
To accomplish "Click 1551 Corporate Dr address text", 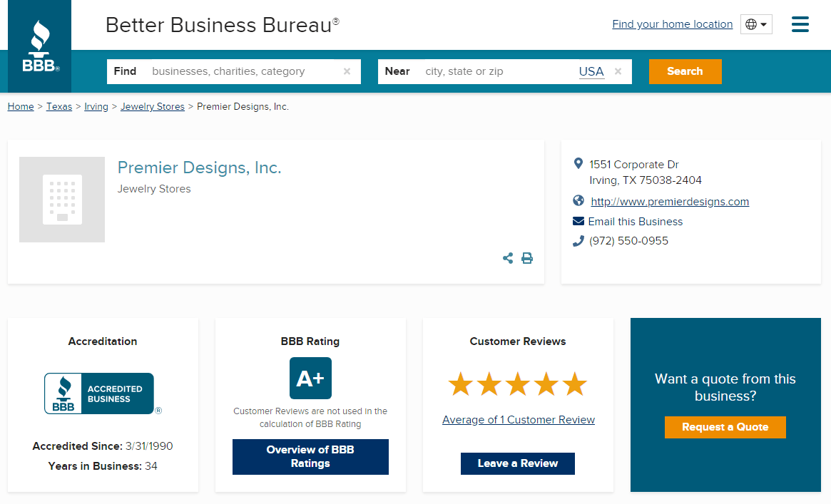I will [634, 165].
